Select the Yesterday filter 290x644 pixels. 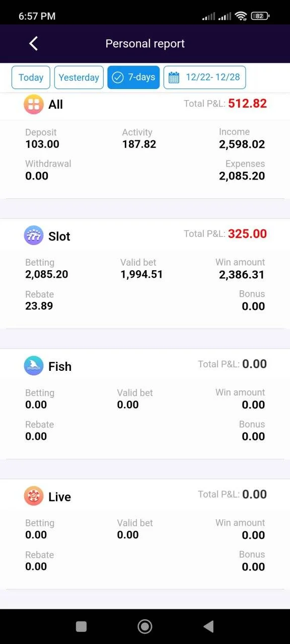click(x=79, y=77)
